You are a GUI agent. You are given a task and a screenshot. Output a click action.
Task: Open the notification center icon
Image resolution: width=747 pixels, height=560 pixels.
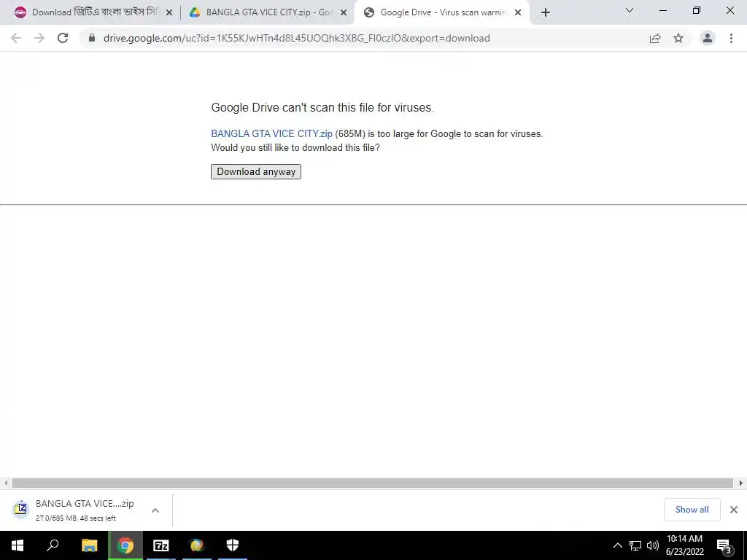724,546
